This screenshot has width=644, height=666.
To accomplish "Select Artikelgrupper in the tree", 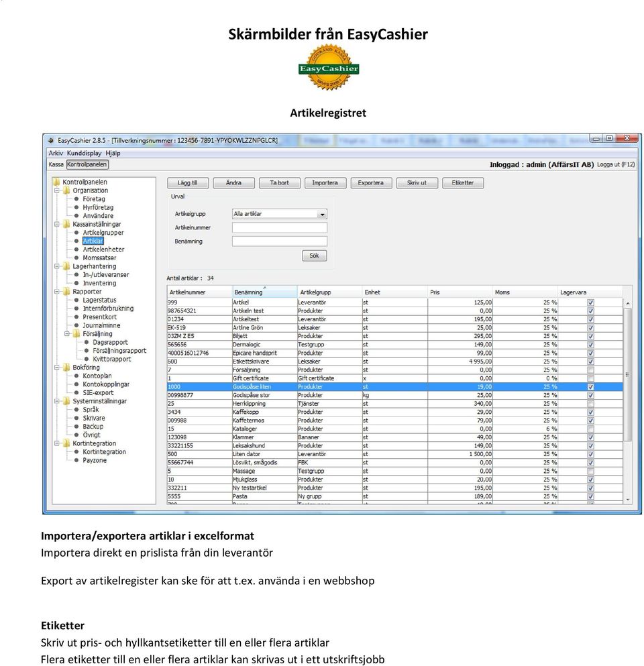I will click(x=103, y=233).
